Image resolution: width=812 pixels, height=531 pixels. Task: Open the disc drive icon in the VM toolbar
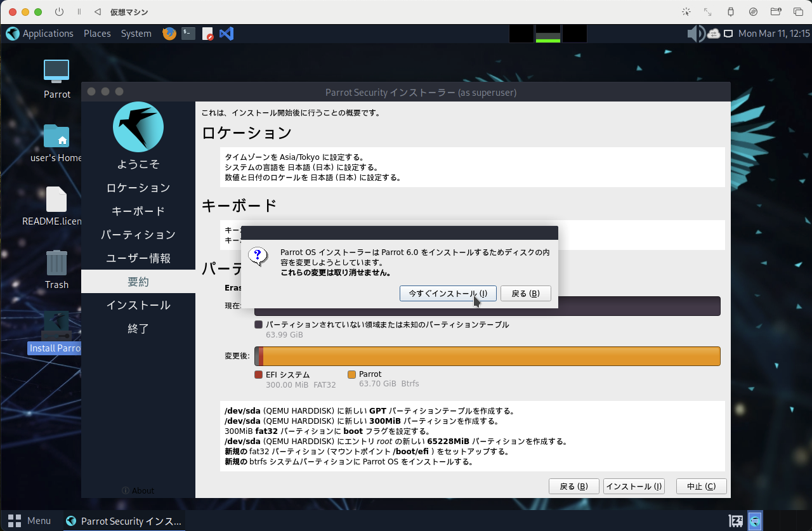pos(753,12)
